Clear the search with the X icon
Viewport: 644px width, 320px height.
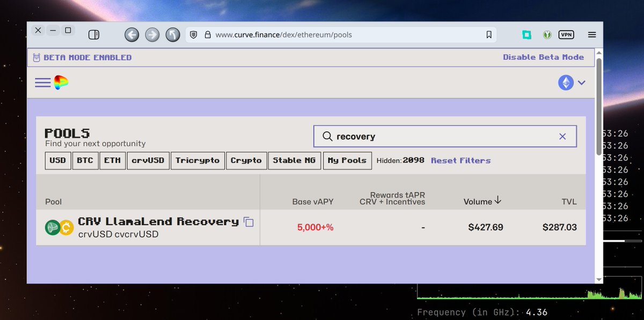(562, 137)
